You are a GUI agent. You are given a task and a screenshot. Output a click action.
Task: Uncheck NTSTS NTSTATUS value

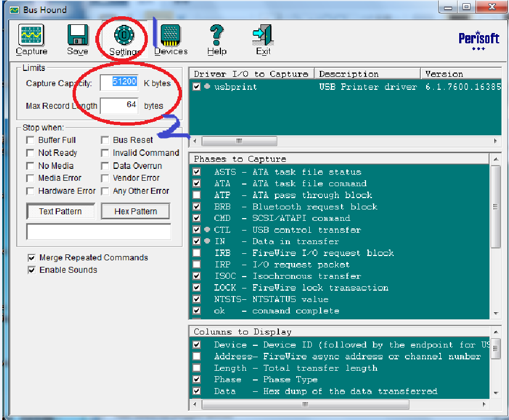click(x=197, y=299)
